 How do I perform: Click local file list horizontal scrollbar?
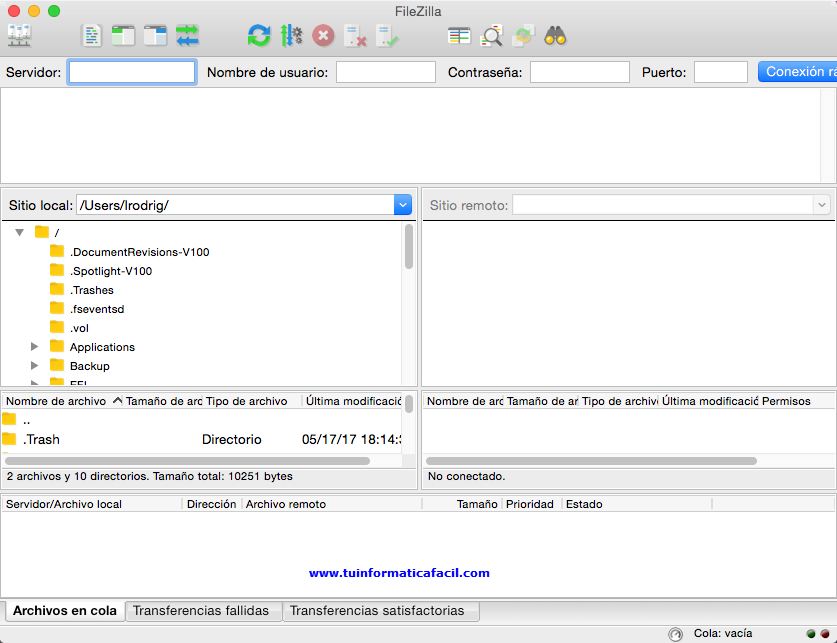click(187, 461)
